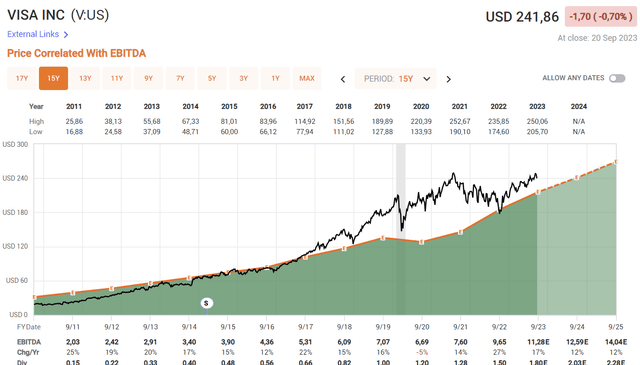
Task: Click the 9/25 fiscal year date label
Action: 616,327
